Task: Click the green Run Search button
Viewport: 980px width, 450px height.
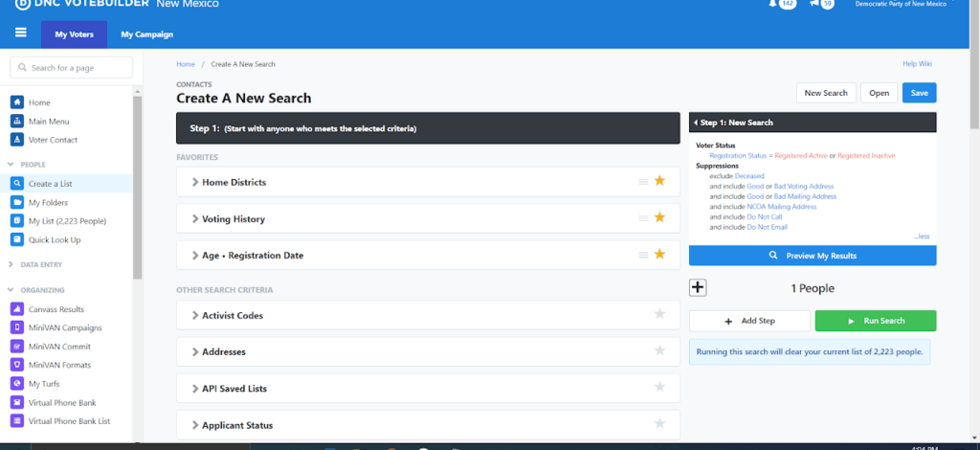Action: pyautogui.click(x=876, y=321)
